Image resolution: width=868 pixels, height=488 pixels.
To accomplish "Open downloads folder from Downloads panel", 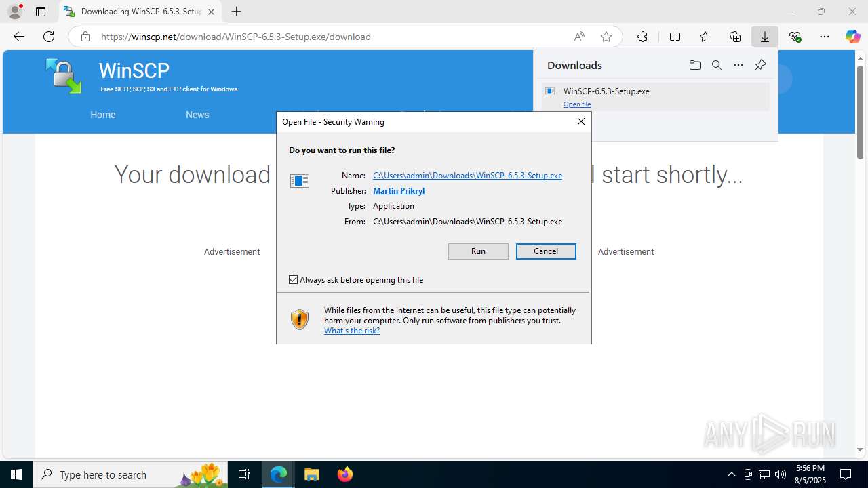I will tap(694, 65).
